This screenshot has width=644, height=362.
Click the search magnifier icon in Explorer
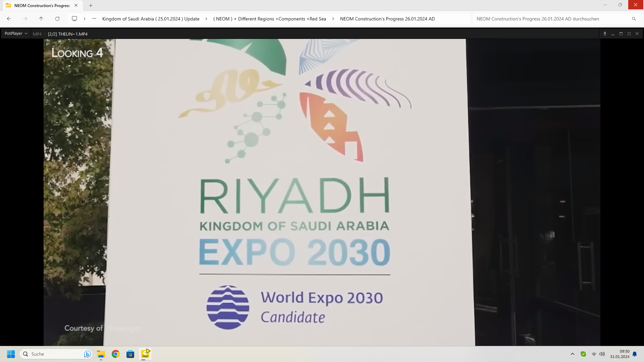click(634, 19)
